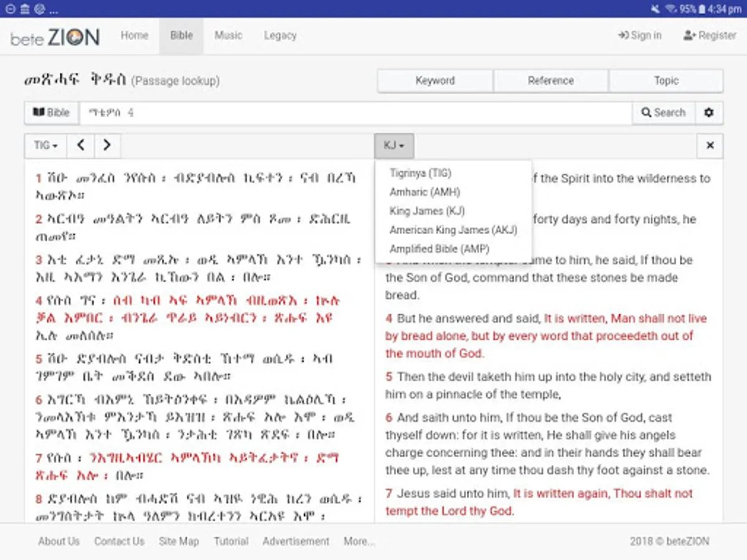Click the Bible book icon button
The width and height of the screenshot is (747, 560).
(51, 113)
